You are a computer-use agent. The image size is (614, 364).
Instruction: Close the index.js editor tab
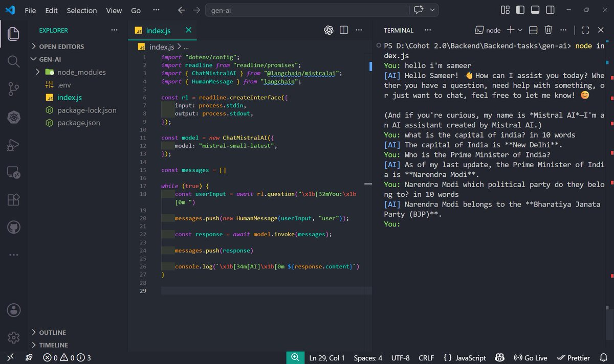[189, 30]
